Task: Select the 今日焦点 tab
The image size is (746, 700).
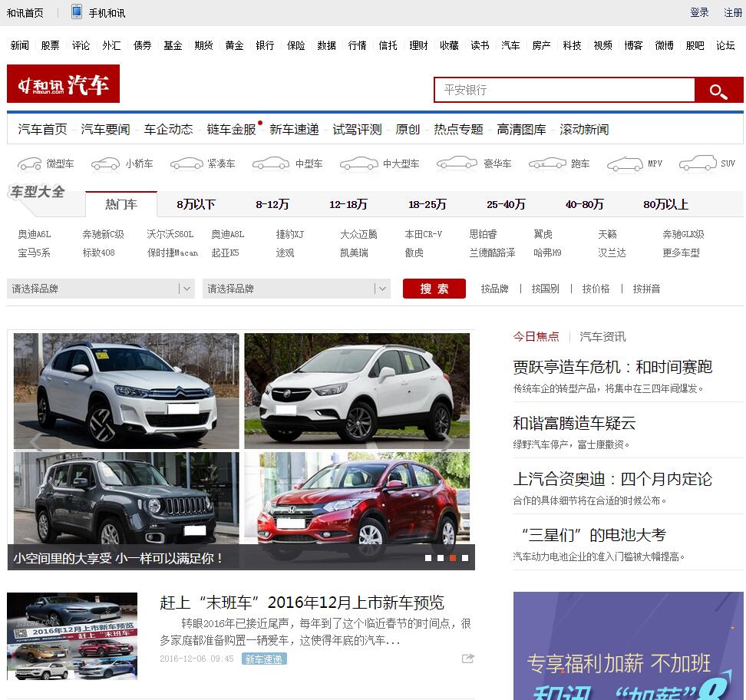Action: tap(536, 337)
